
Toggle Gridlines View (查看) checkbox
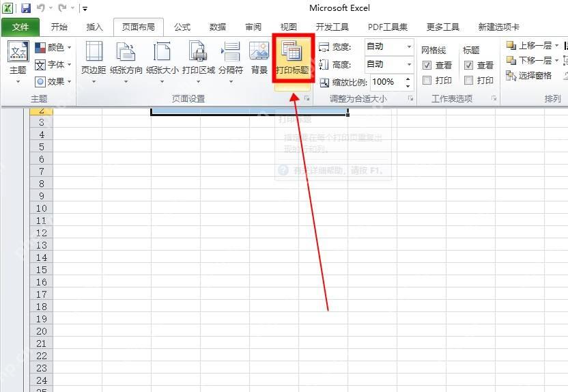(427, 65)
